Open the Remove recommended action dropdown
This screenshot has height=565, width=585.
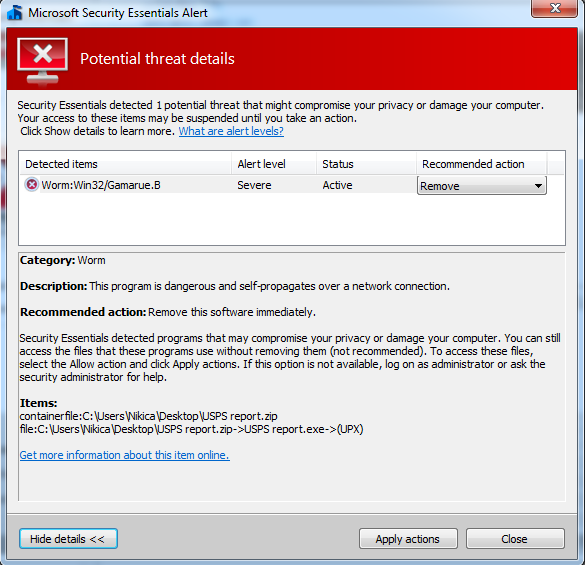pyautogui.click(x=482, y=185)
